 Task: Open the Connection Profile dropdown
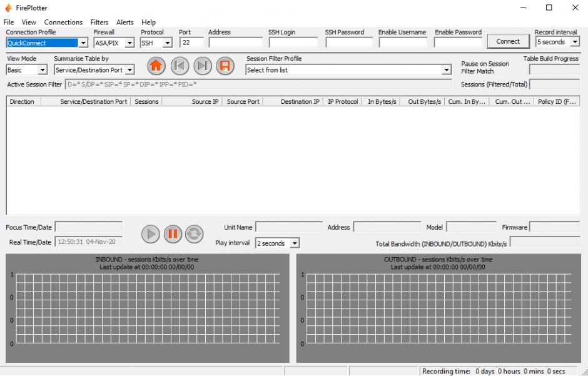[x=83, y=43]
